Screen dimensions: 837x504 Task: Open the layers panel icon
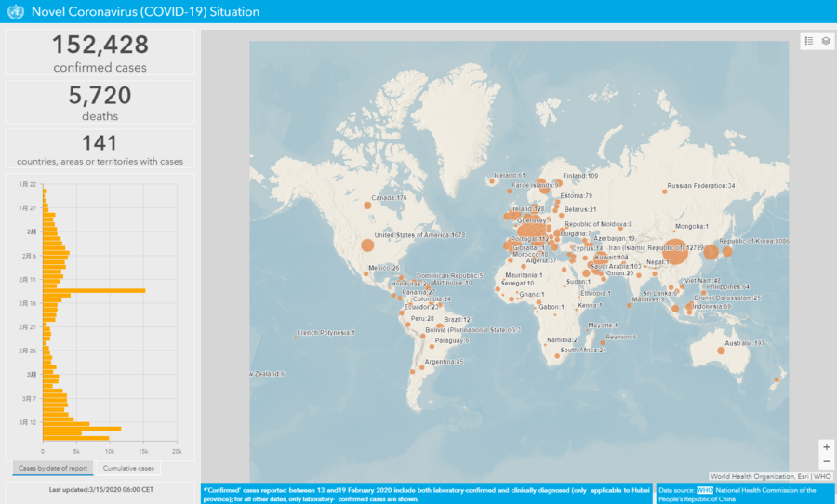click(x=826, y=42)
